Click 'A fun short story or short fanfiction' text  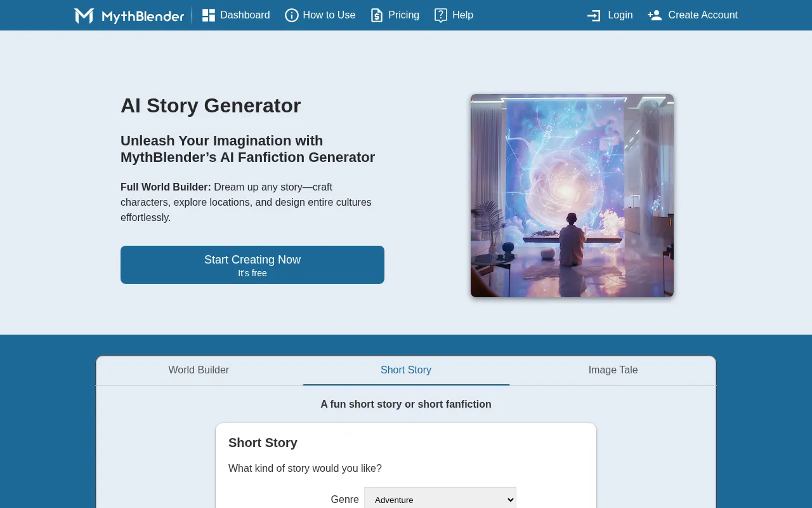(406, 404)
